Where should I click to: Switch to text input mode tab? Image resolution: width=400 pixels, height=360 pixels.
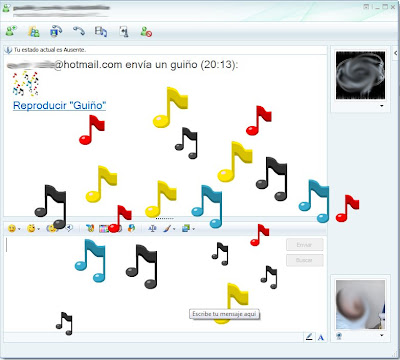tap(321, 337)
